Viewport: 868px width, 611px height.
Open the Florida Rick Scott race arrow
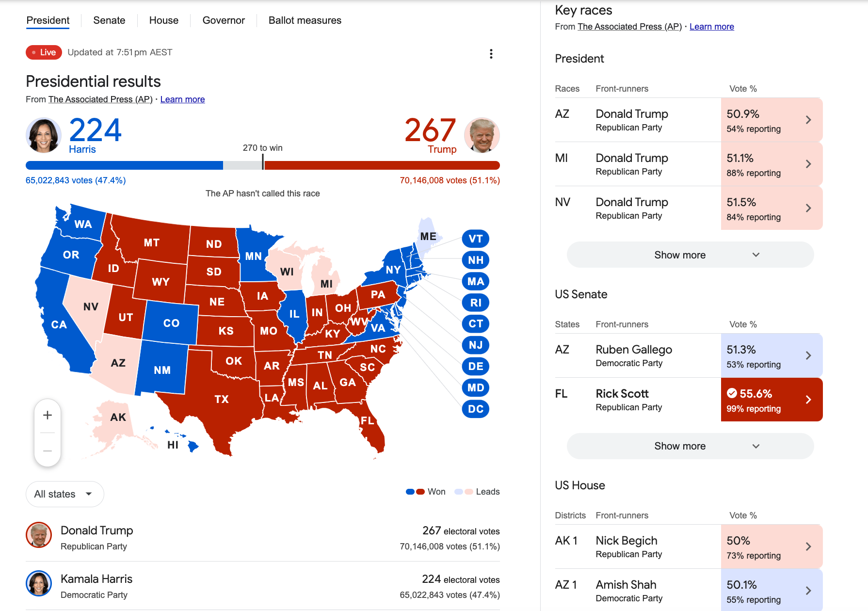pos(808,400)
